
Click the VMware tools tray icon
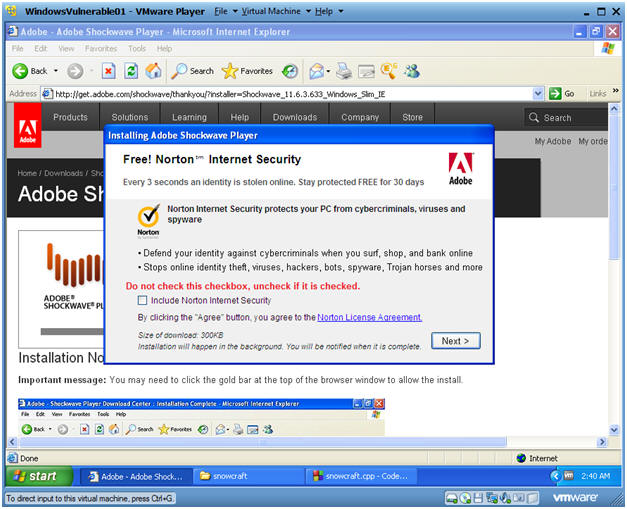tap(568, 476)
